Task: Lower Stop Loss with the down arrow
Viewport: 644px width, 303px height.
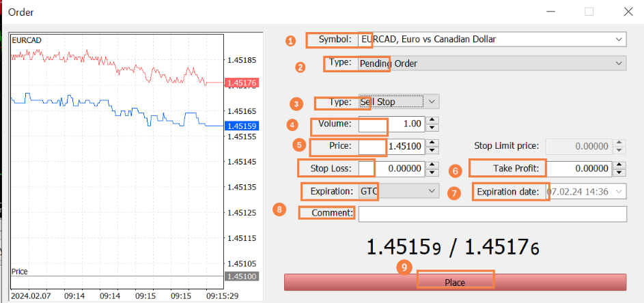Action: (x=432, y=172)
